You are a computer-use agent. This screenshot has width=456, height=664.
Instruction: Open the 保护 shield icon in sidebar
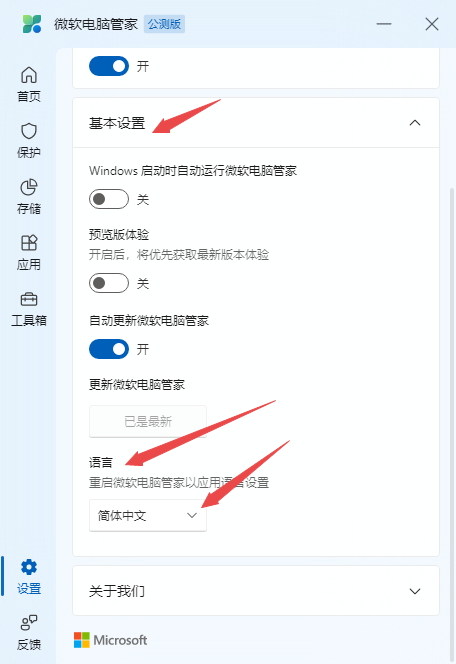(x=29, y=131)
